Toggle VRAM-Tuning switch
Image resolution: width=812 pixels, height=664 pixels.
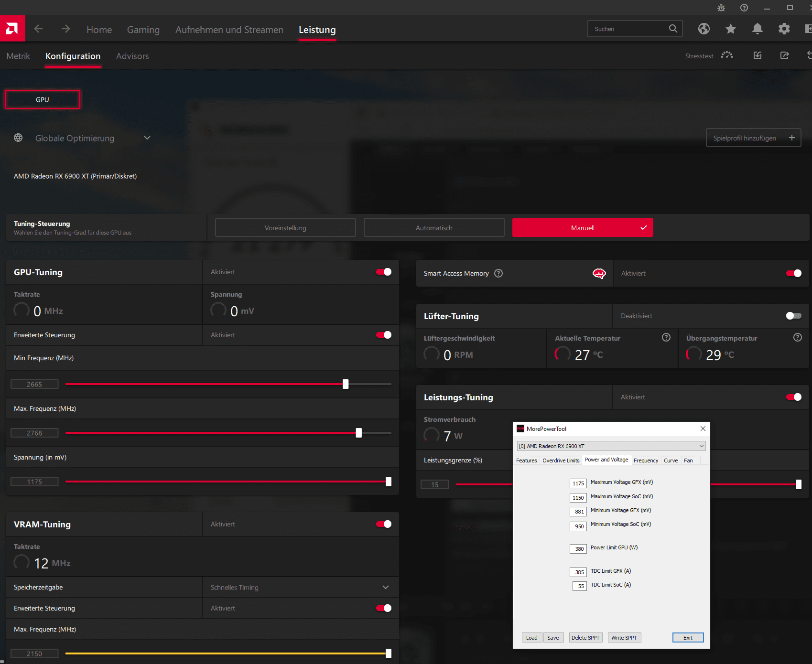click(x=384, y=524)
